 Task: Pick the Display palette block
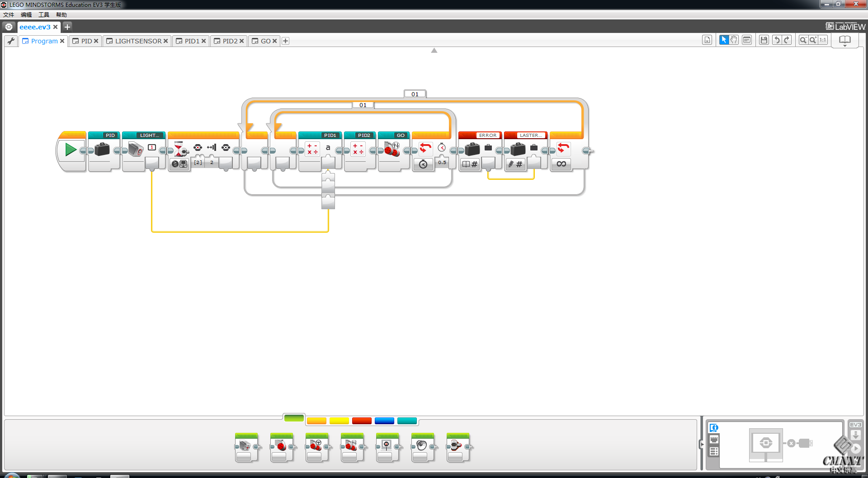tap(387, 447)
